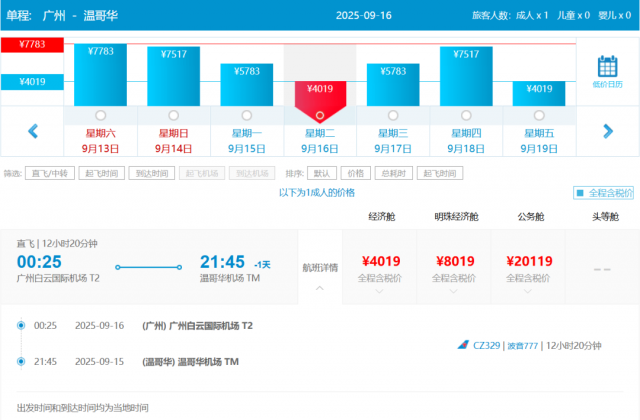Click ¥4019 price bar for Friday
This screenshot has width=640, height=420.
click(539, 93)
